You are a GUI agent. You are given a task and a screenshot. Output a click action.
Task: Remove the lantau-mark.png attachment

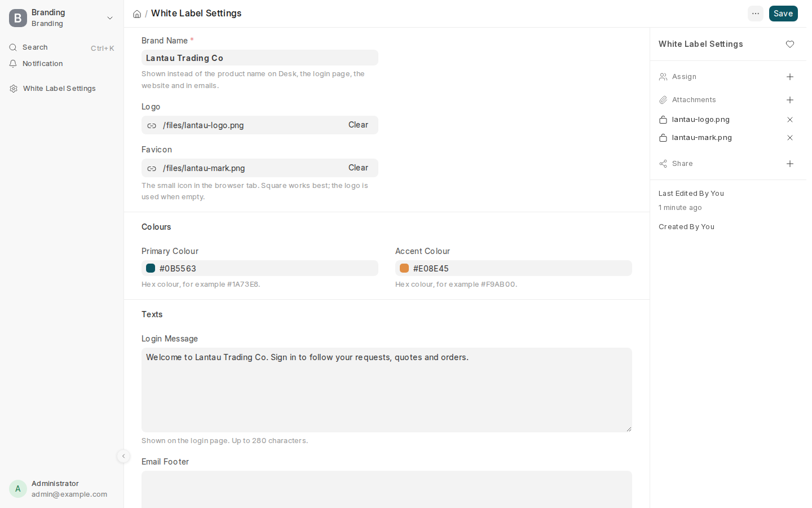click(790, 138)
